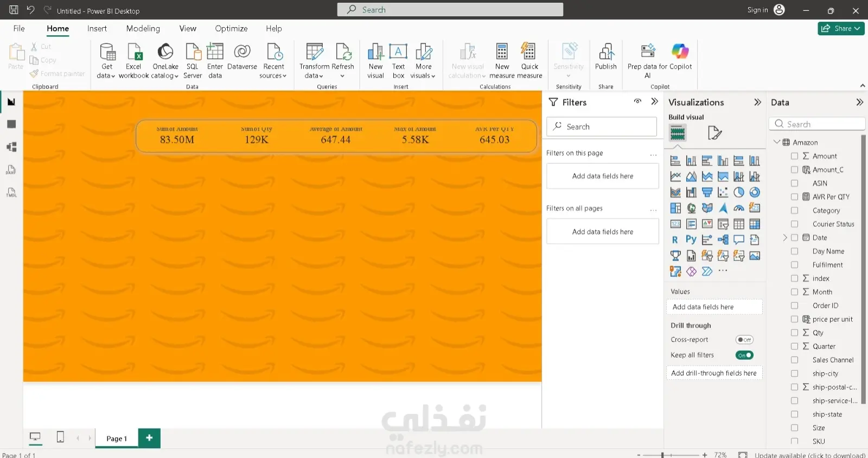Collapse the Filters pane
The width and height of the screenshot is (868, 458).
pyautogui.click(x=654, y=101)
